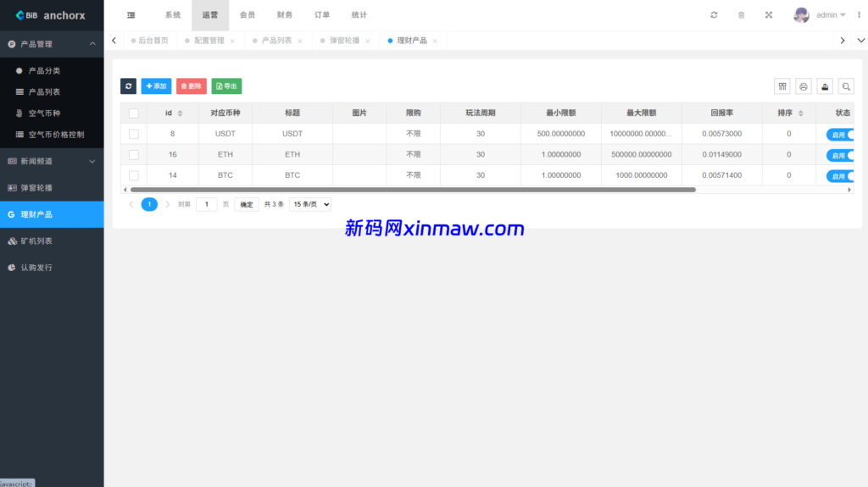Click scrollbar left arrow under table
Viewport: 868px width, 487px height.
point(125,189)
